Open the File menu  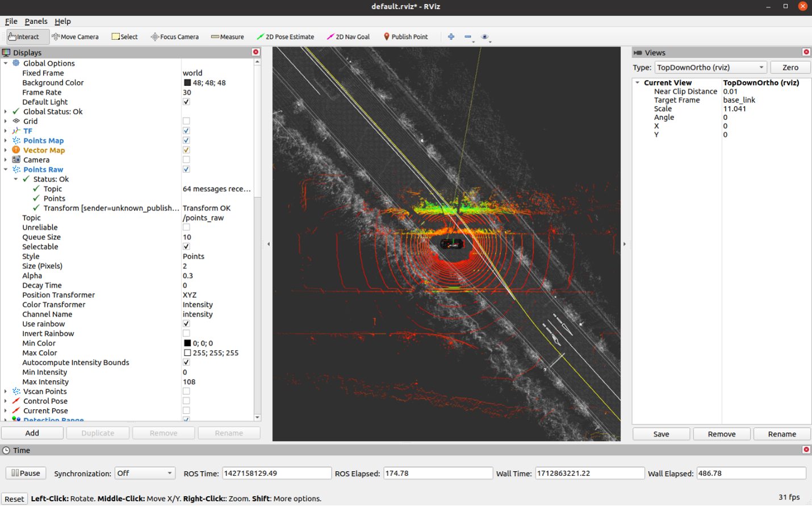click(11, 22)
